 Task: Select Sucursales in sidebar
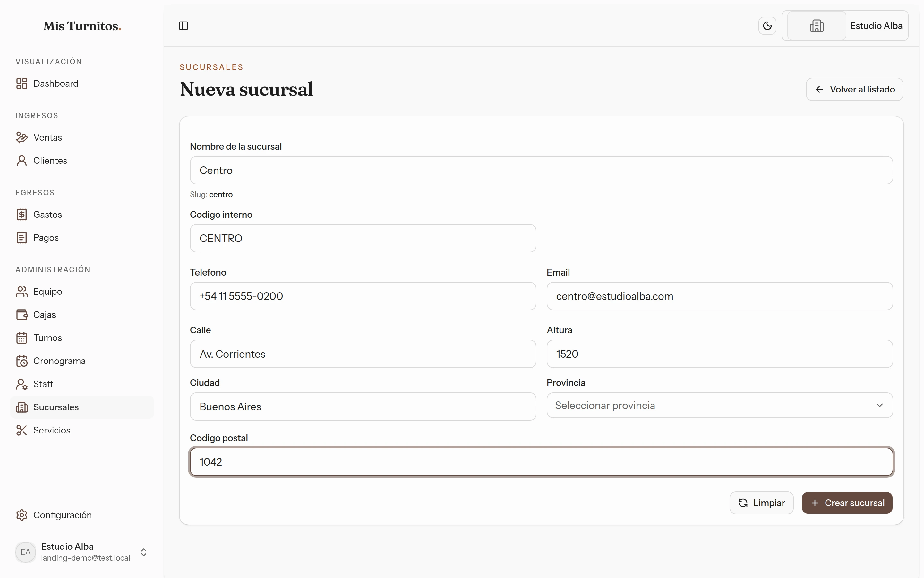click(82, 407)
